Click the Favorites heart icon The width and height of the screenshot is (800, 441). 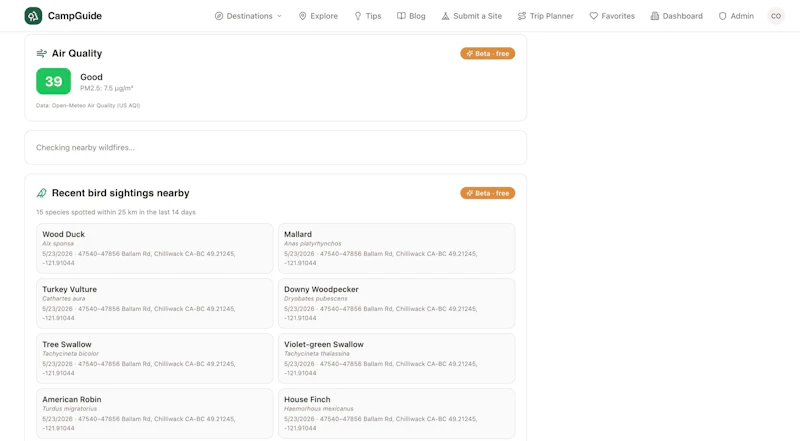(x=593, y=16)
